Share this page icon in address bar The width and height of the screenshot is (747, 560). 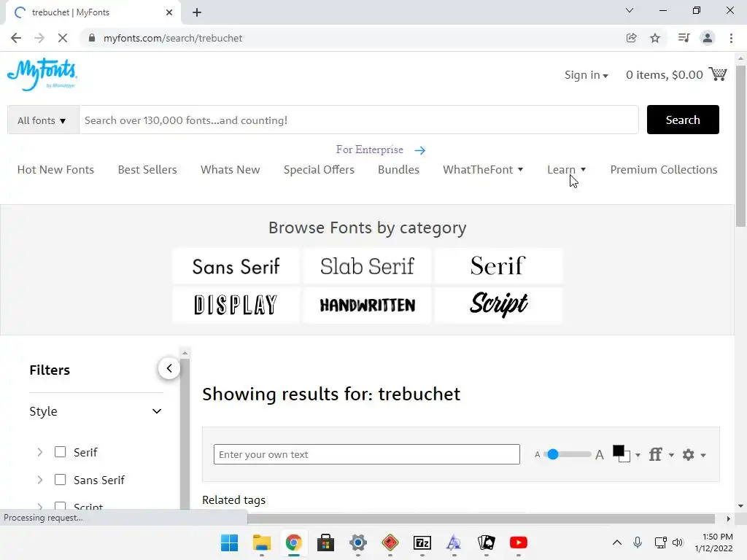(x=631, y=38)
